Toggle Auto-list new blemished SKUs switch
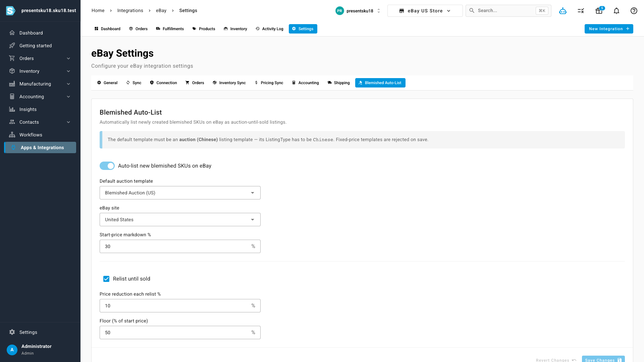This screenshot has height=362, width=644. coord(107,166)
